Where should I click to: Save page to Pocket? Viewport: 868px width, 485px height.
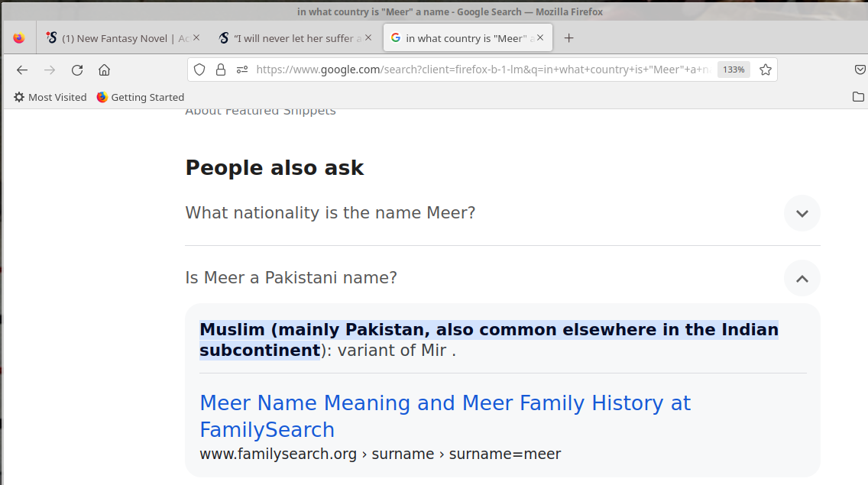[860, 70]
